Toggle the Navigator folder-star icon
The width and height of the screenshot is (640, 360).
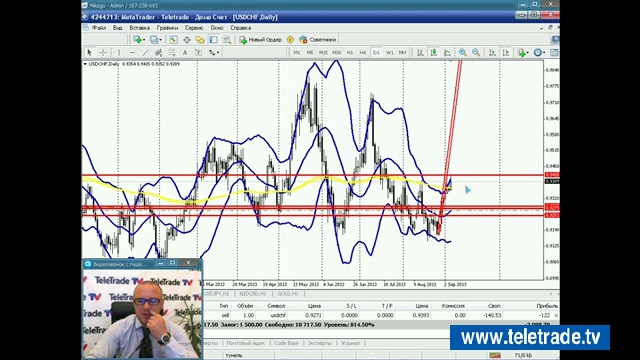coord(200,40)
